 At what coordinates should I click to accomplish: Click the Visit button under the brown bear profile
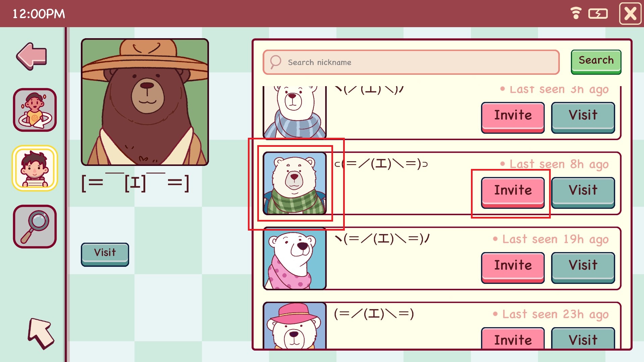click(x=105, y=254)
